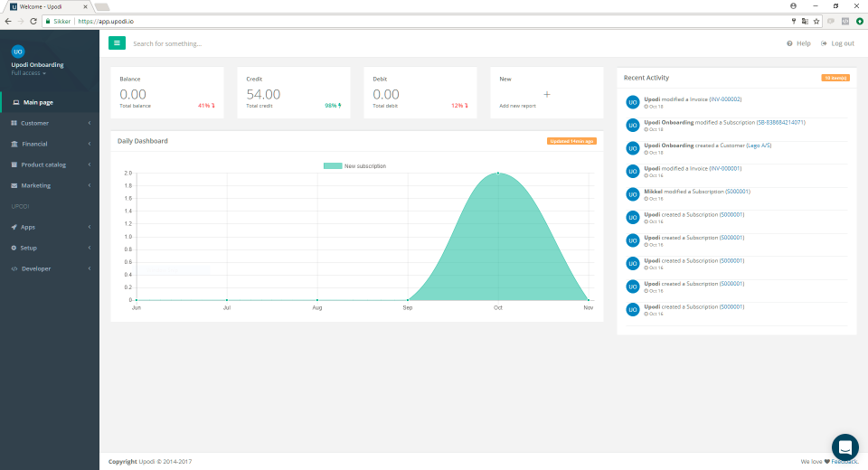
Task: Open the Lego A/S customer link
Action: 759,145
